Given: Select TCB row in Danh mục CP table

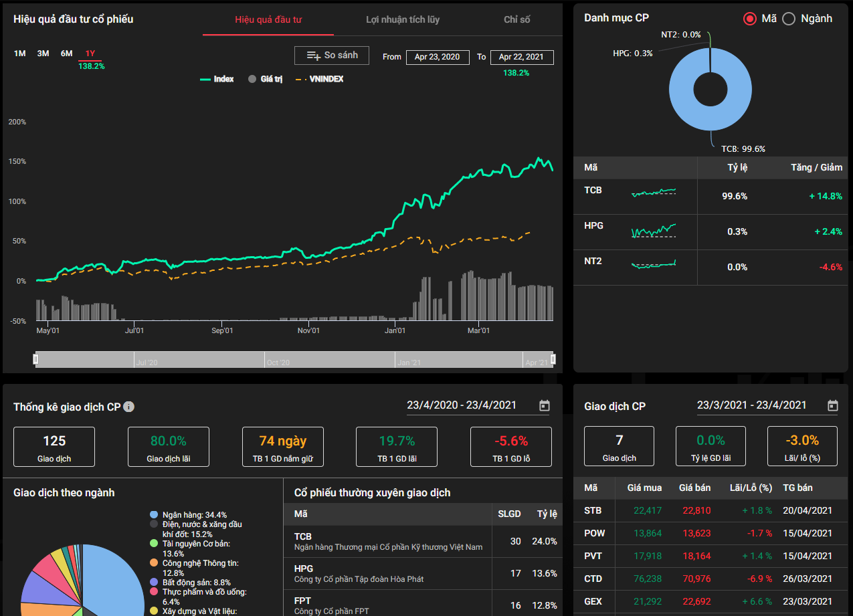Looking at the screenshot, I should pos(710,196).
